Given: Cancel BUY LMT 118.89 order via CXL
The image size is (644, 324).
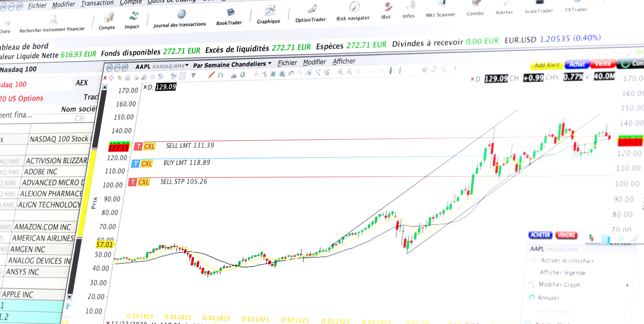Looking at the screenshot, I should pos(147,164).
